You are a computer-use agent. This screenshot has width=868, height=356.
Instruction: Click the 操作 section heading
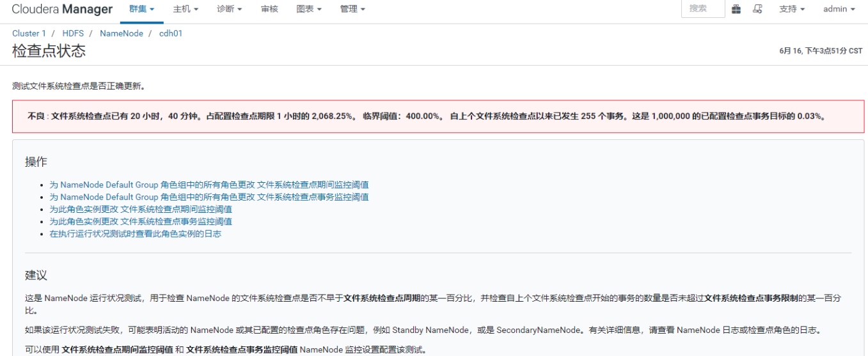click(36, 162)
